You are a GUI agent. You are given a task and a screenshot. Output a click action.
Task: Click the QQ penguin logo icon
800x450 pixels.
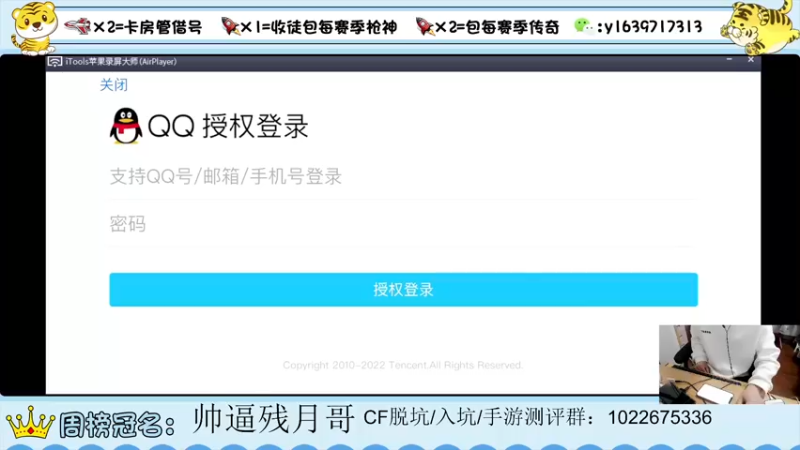coord(126,126)
